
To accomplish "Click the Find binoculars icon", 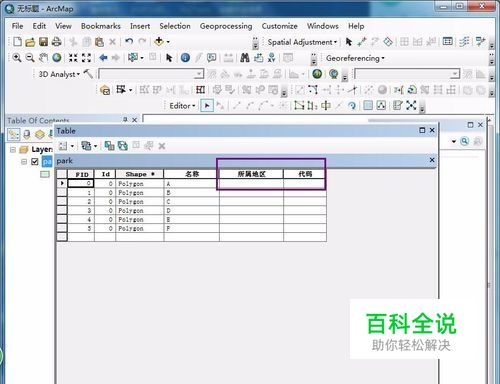I will click(x=245, y=58).
